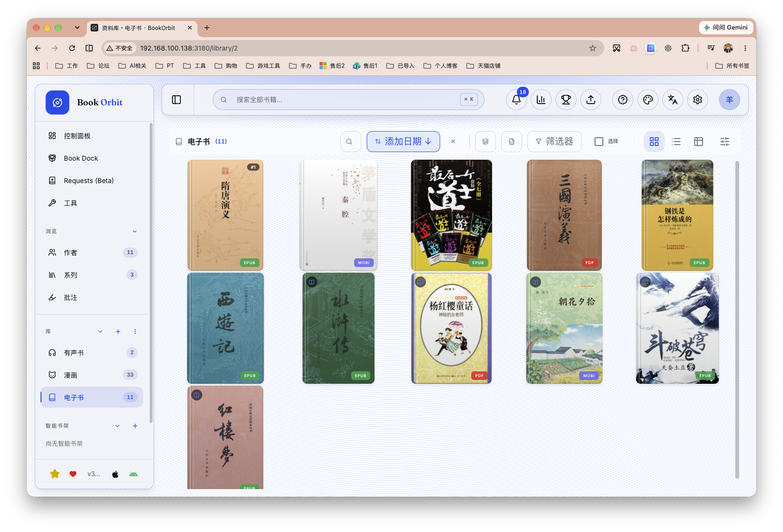Open 批注 annotations in the sidebar
Screen dimensions: 783x532
[92, 297]
